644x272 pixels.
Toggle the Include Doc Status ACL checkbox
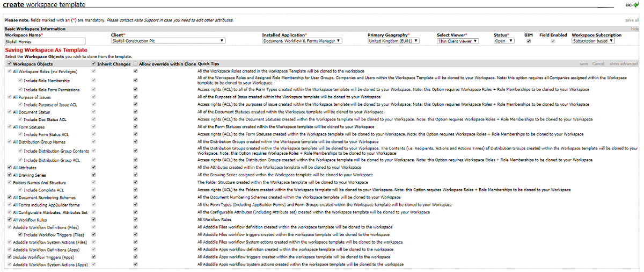20,119
